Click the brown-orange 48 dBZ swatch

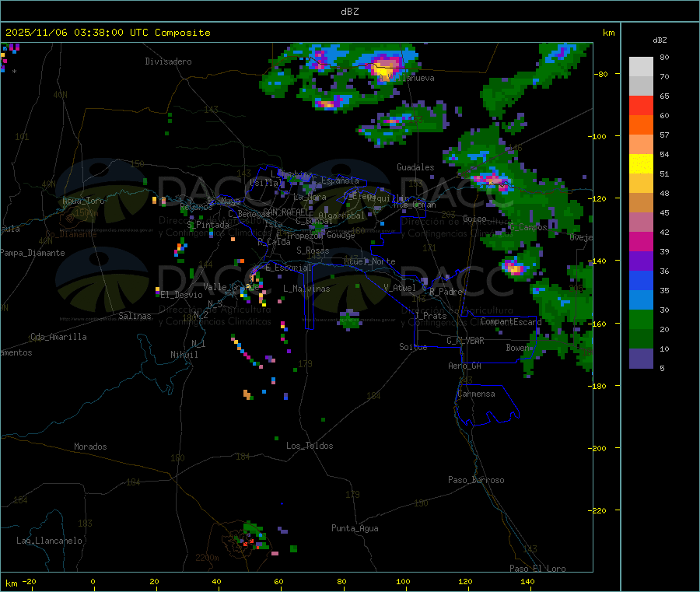641,203
